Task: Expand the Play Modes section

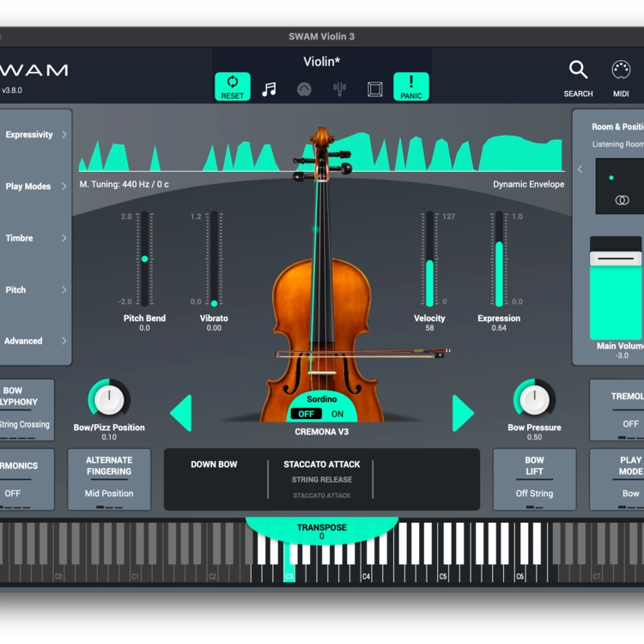Action: pos(34,186)
